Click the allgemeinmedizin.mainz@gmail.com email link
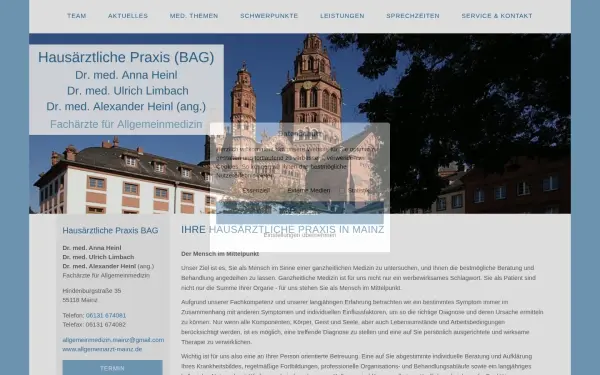The image size is (600, 375). click(x=113, y=340)
